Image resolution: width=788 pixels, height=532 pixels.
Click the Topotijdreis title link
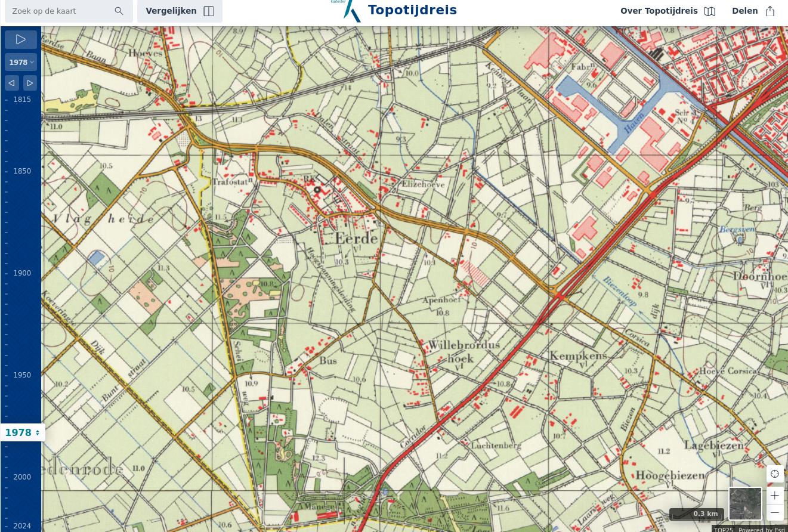tap(412, 10)
